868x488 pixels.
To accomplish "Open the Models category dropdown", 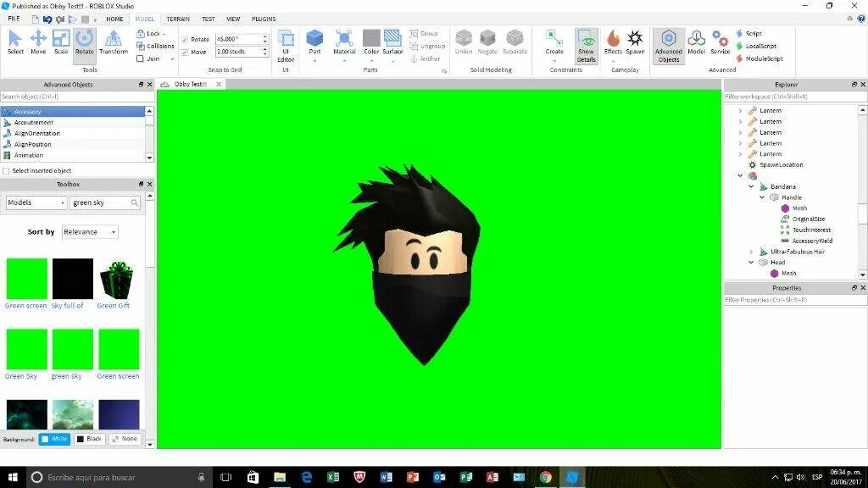I will (x=36, y=202).
